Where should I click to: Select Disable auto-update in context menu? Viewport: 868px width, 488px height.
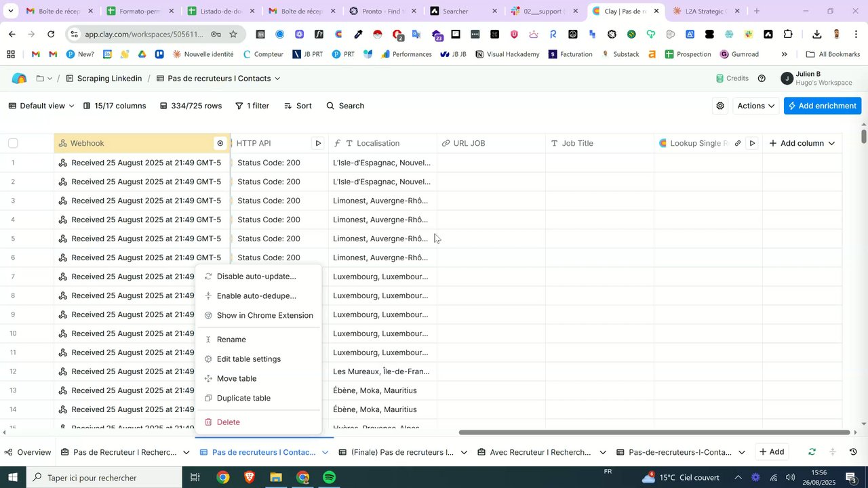click(258, 277)
